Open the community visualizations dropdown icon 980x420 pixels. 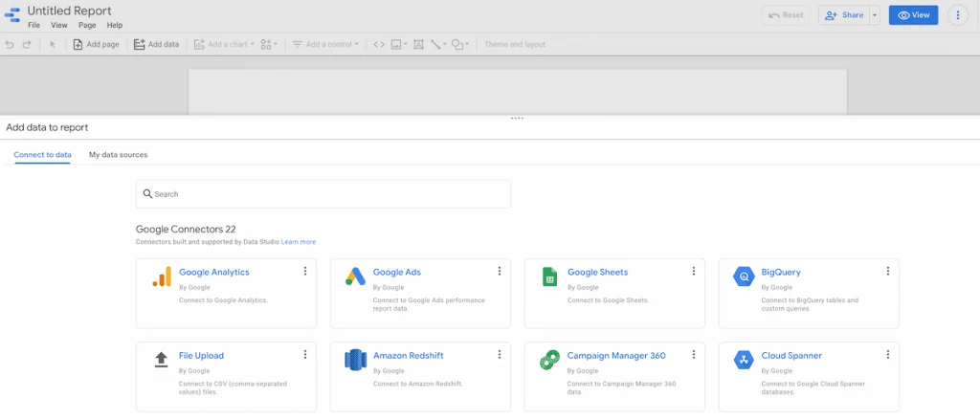(269, 44)
